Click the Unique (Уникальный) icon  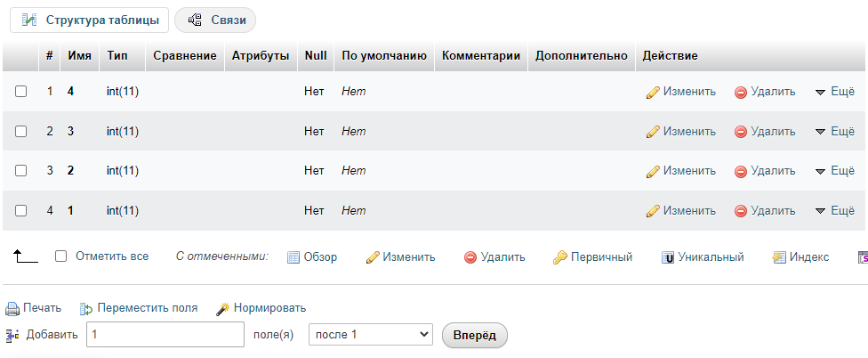(668, 257)
